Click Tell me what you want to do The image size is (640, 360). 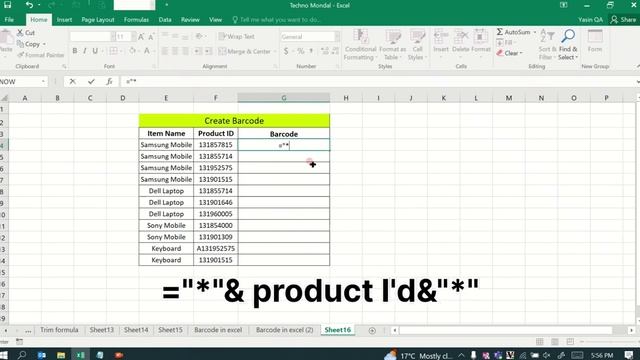pos(276,20)
